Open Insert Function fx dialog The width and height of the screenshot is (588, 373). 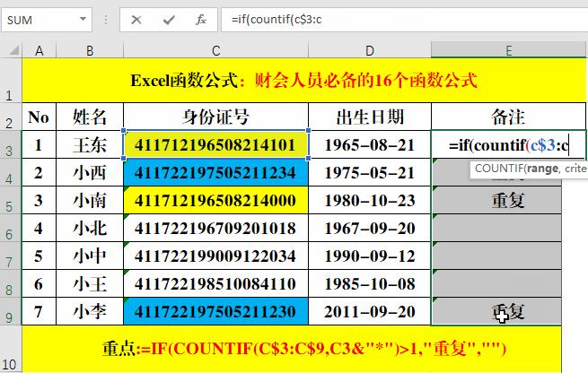click(x=201, y=20)
